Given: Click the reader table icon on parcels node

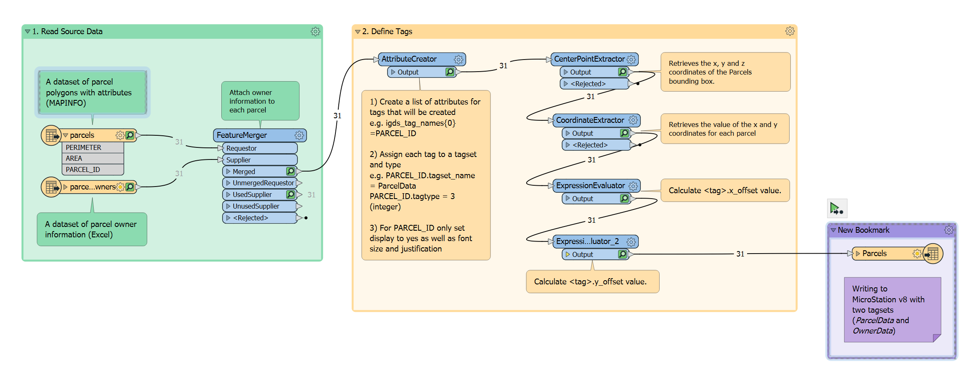Looking at the screenshot, I should click(50, 135).
